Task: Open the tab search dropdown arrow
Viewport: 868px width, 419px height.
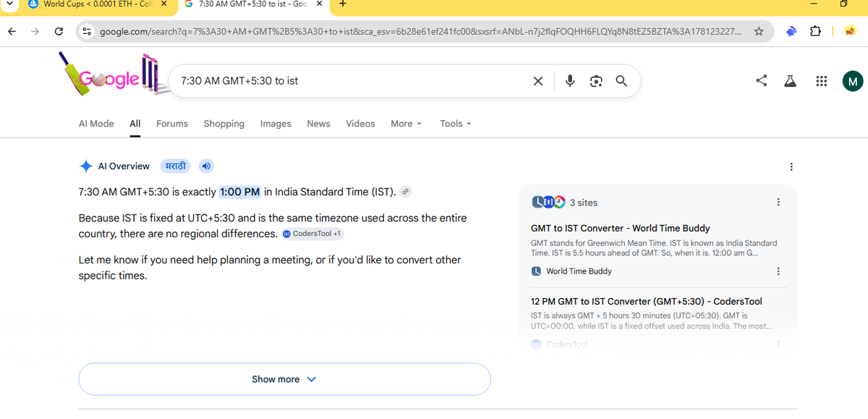Action: pos(9,4)
